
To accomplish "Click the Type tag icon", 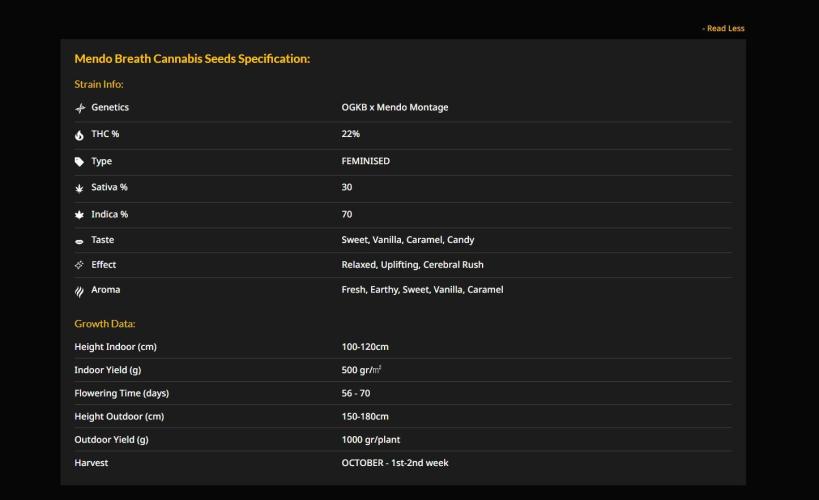I will tap(80, 161).
